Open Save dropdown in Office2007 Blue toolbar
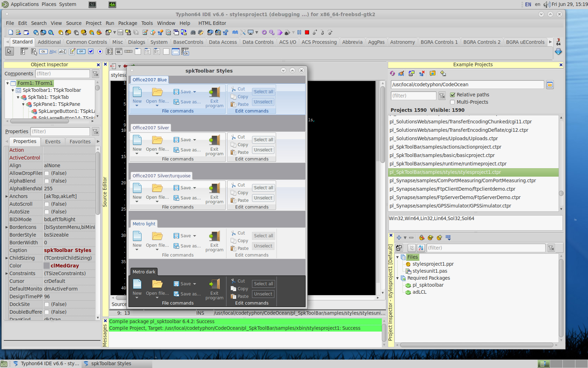The height and width of the screenshot is (368, 588). (195, 92)
